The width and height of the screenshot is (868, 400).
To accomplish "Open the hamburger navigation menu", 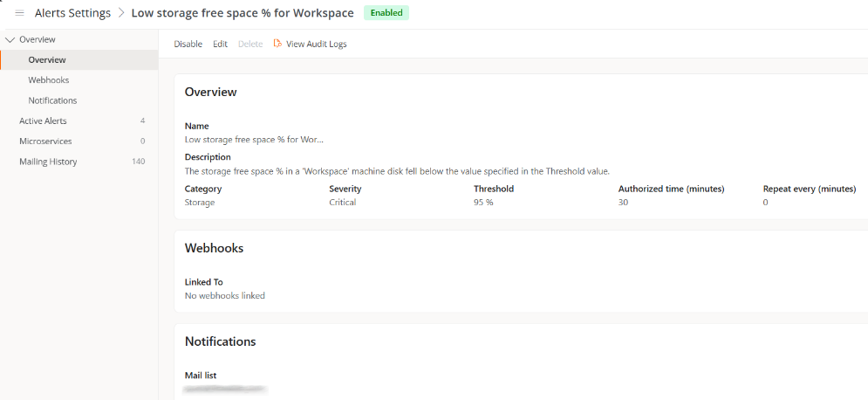I will [19, 13].
